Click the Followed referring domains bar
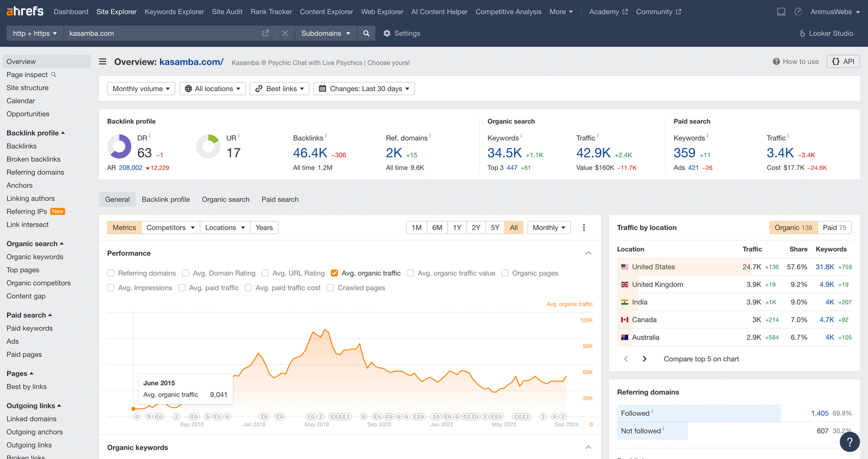 pos(699,413)
